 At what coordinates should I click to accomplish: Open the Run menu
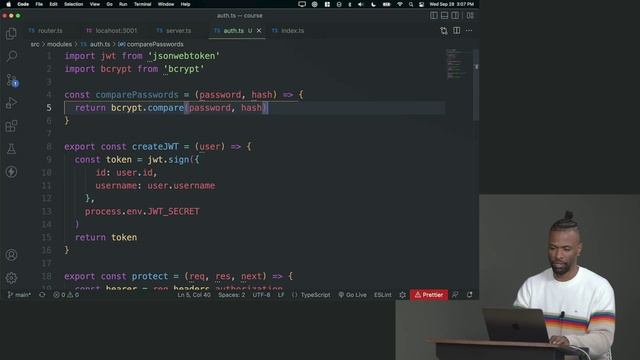123,4
